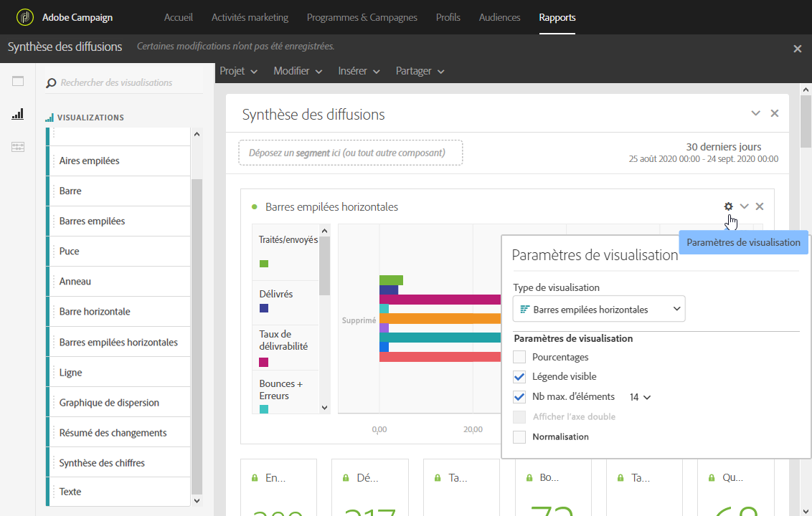
Task: Toggle the Normalisation checkbox
Action: (x=519, y=436)
